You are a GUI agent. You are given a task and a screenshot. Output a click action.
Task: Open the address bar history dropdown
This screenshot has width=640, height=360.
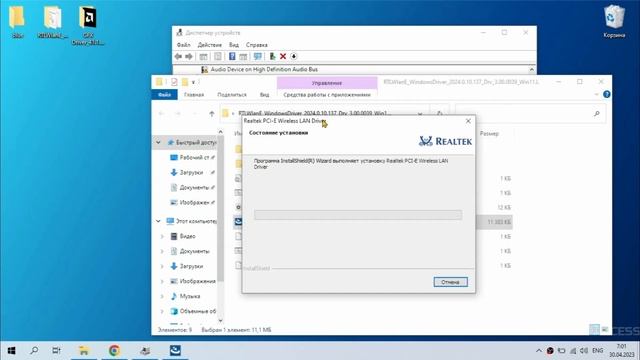tap(420, 113)
